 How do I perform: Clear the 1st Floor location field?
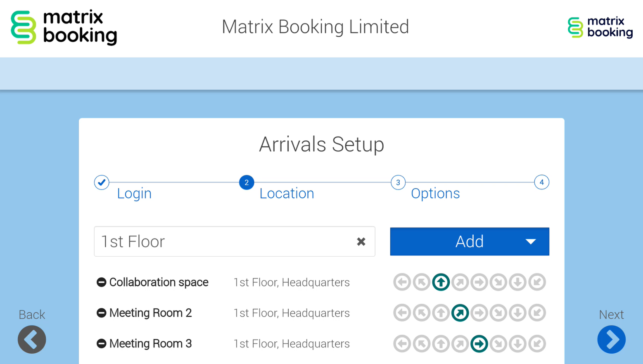click(x=361, y=242)
